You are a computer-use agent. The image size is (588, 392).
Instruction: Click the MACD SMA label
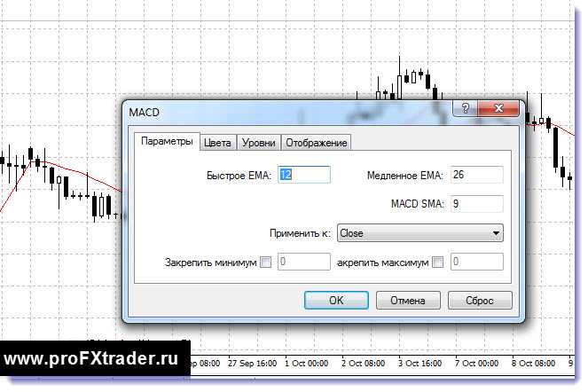tap(418, 204)
